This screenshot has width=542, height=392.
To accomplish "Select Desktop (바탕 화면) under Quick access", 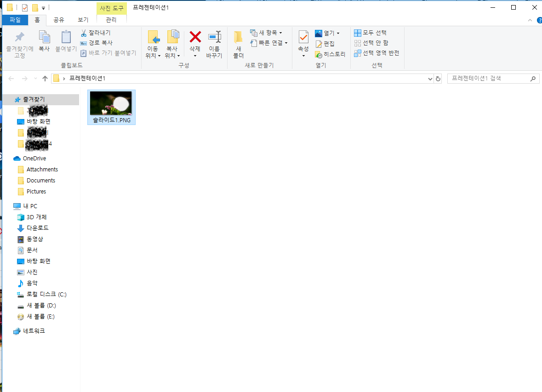I will pos(39,122).
